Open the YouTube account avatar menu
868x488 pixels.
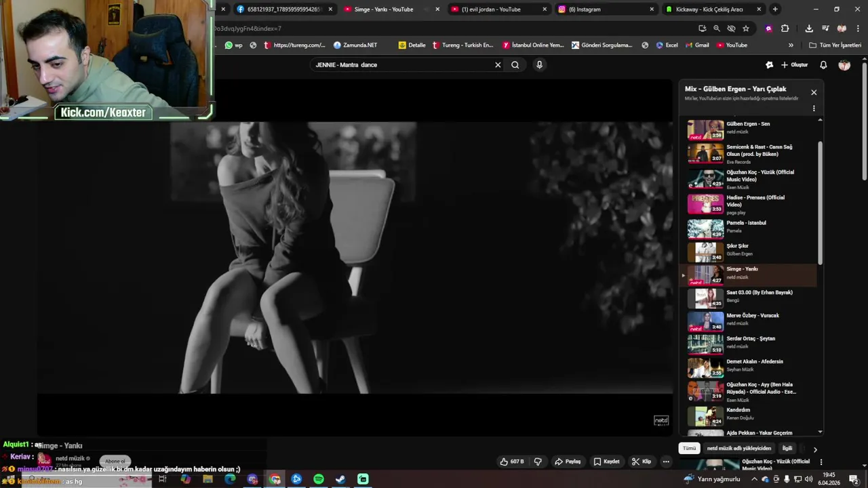[844, 65]
